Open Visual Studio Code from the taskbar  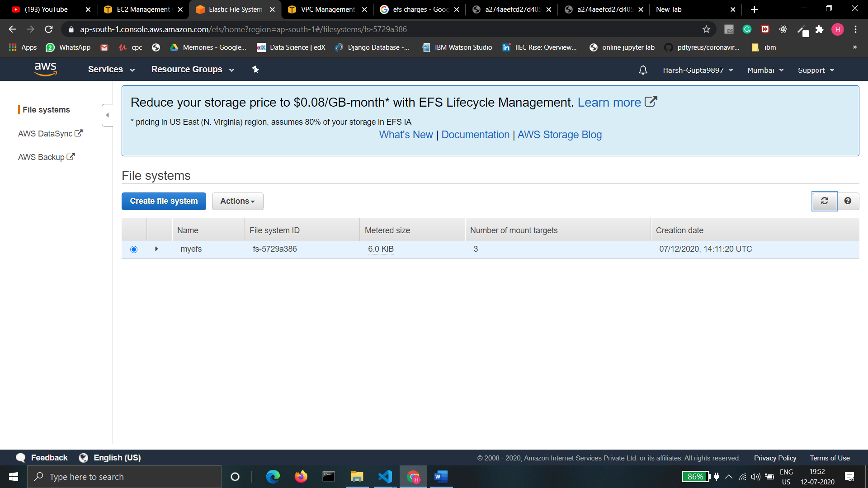(385, 477)
